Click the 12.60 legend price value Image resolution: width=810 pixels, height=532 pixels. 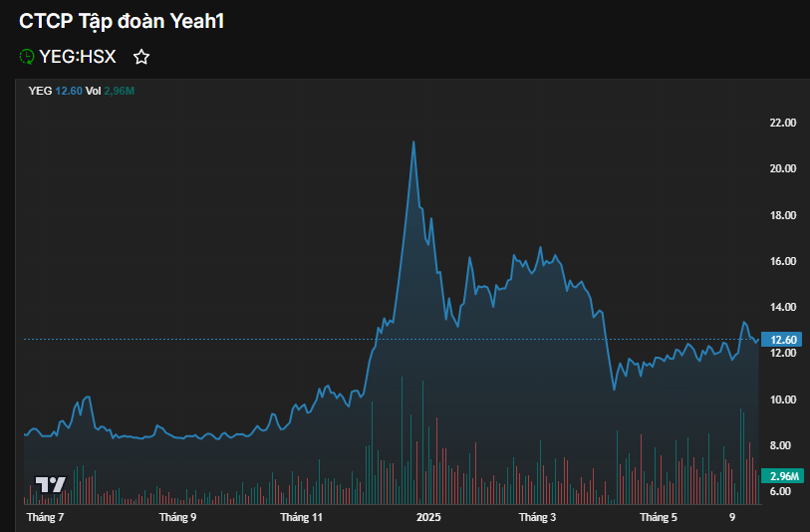[x=69, y=91]
